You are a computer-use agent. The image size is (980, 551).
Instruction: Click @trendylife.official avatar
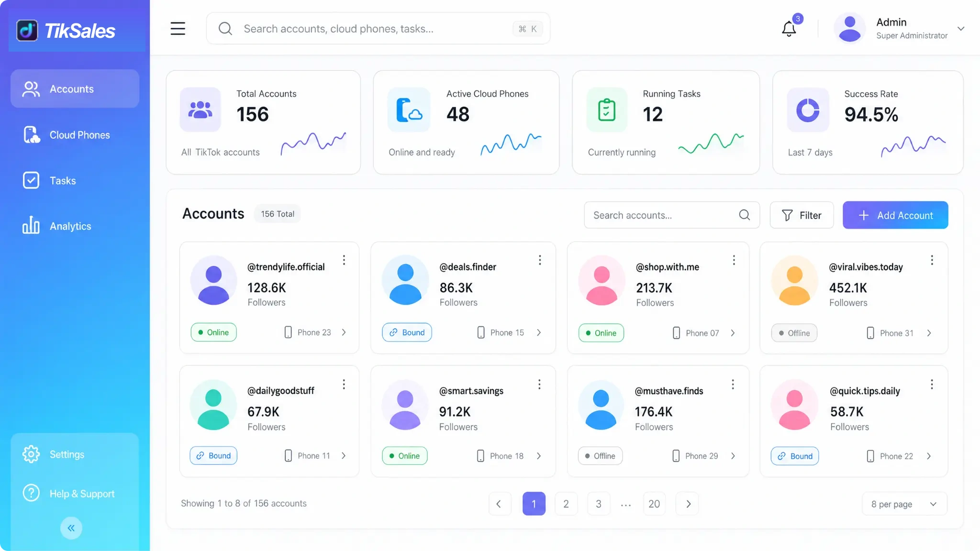click(x=213, y=281)
